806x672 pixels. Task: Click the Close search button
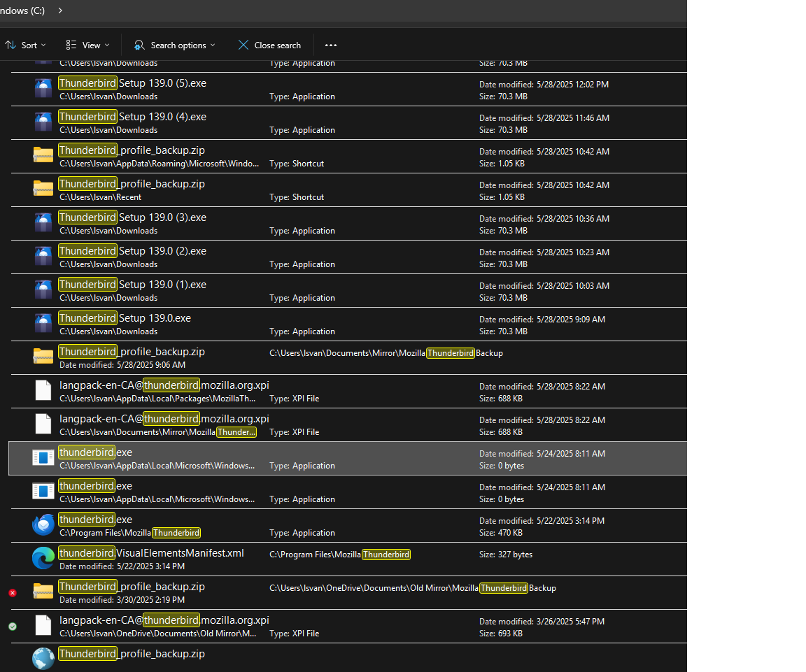click(x=269, y=45)
